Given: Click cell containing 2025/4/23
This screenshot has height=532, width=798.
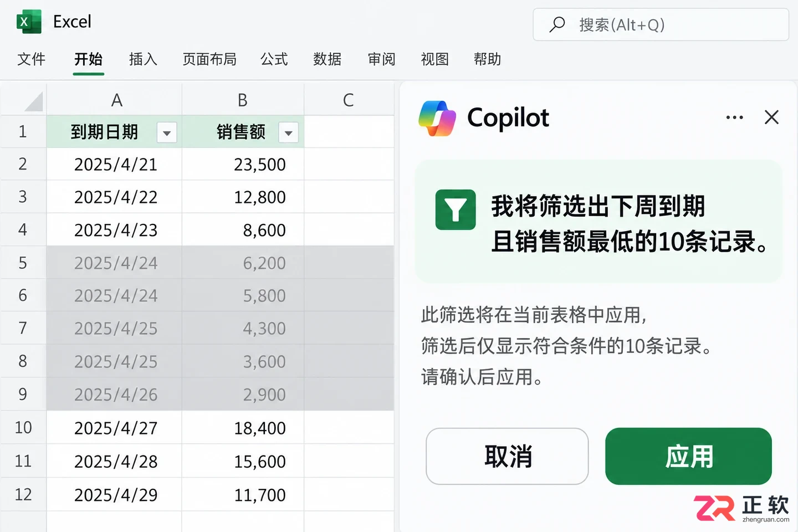Looking at the screenshot, I should point(114,230).
